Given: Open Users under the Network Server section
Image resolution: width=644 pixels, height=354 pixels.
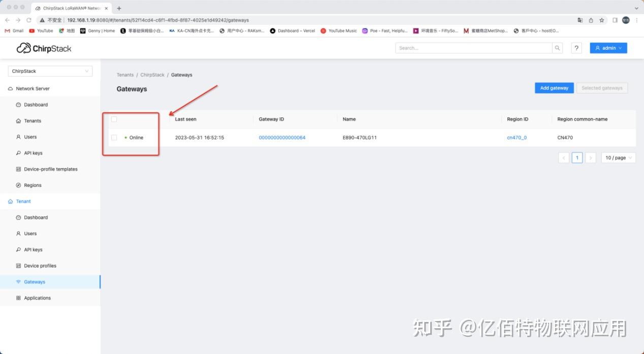Looking at the screenshot, I should pyautogui.click(x=30, y=137).
